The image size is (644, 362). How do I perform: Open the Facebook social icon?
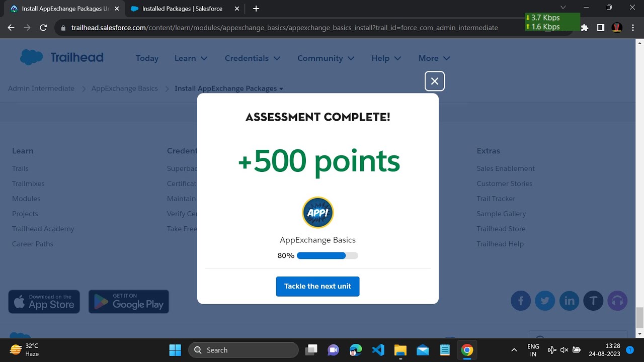521,301
